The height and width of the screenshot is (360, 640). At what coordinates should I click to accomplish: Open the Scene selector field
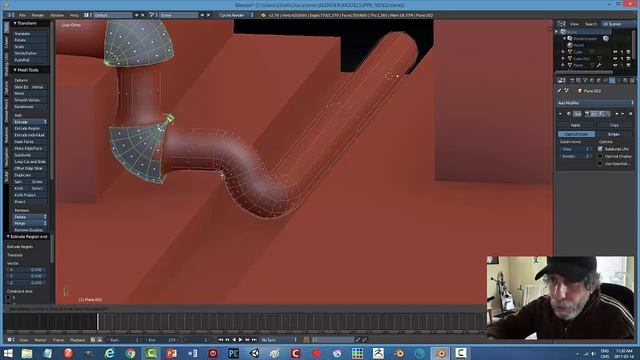point(179,15)
